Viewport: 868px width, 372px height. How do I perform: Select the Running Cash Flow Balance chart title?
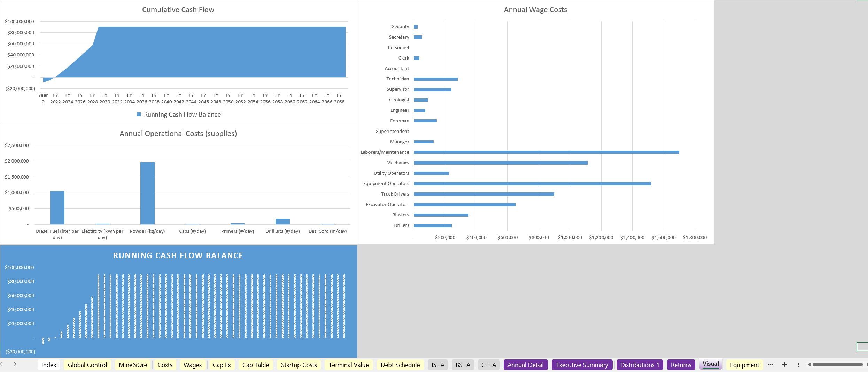(178, 255)
